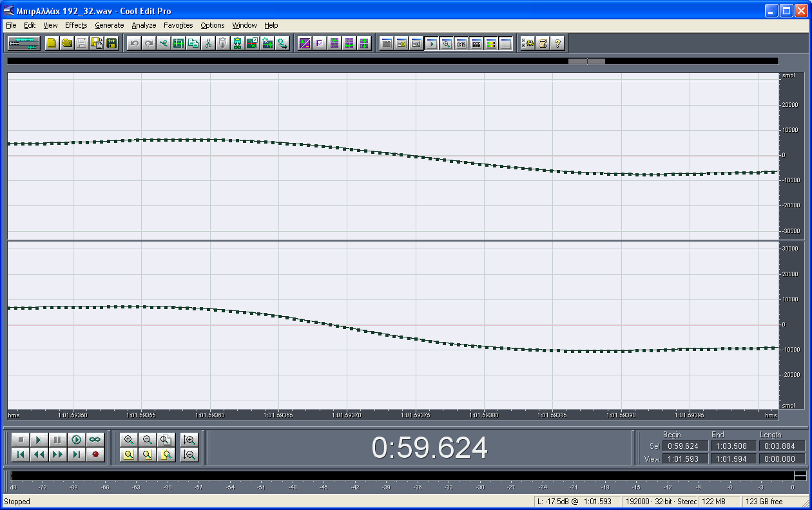Open the Analyze menu
The height and width of the screenshot is (510, 812).
(x=144, y=25)
